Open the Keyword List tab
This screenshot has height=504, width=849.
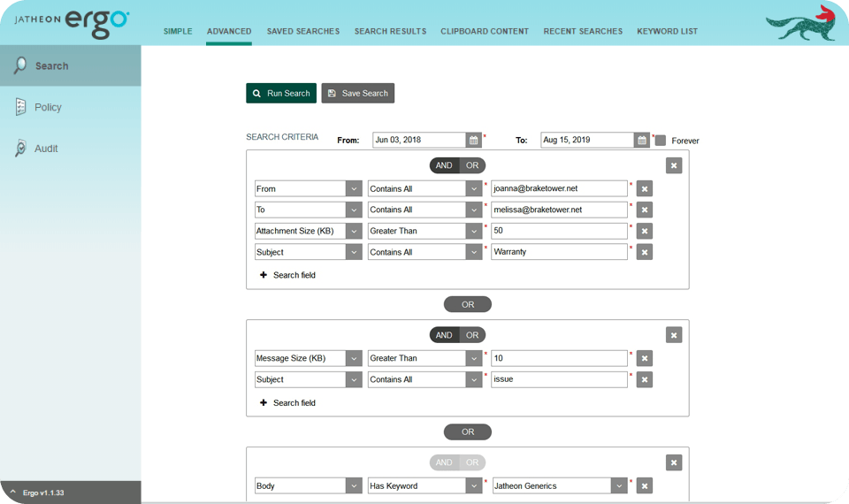tap(667, 32)
